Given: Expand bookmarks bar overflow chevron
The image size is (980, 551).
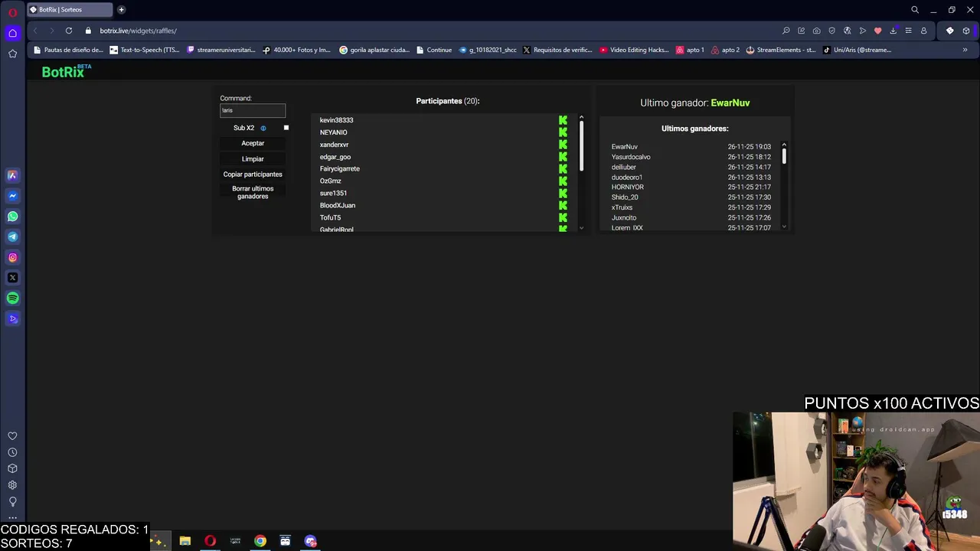Looking at the screenshot, I should [965, 50].
